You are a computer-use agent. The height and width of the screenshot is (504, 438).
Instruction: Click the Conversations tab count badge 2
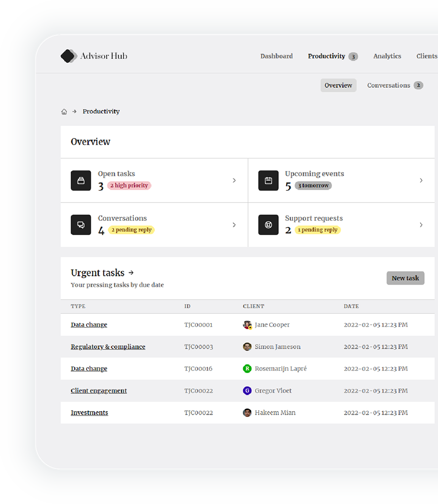pos(418,85)
